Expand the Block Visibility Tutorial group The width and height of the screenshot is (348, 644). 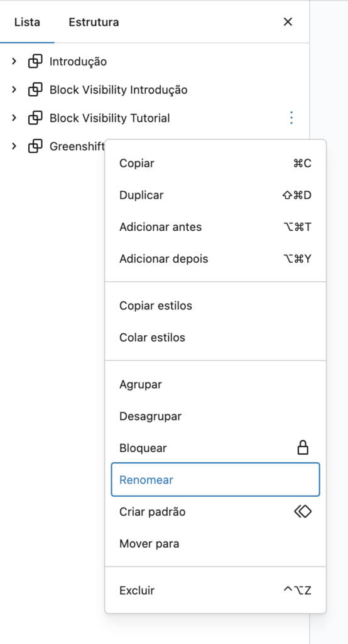click(x=14, y=118)
